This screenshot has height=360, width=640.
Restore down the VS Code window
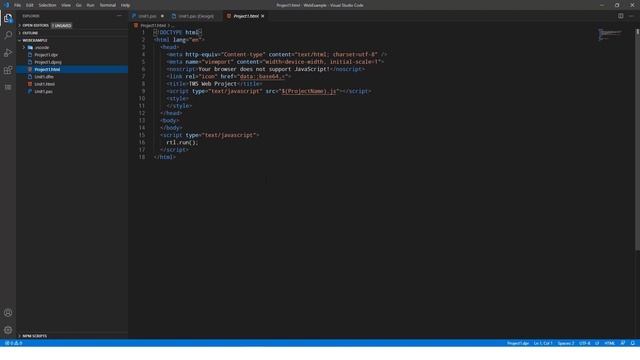(x=617, y=5)
